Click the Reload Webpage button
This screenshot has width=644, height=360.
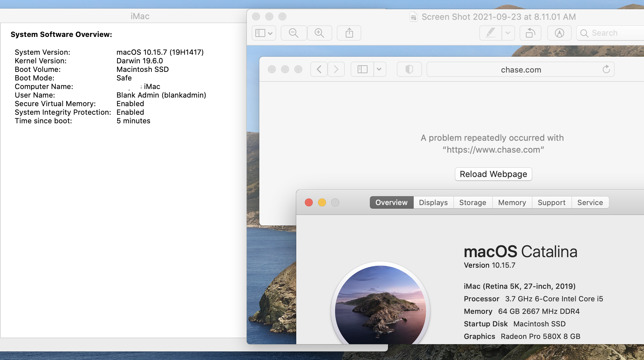point(493,174)
